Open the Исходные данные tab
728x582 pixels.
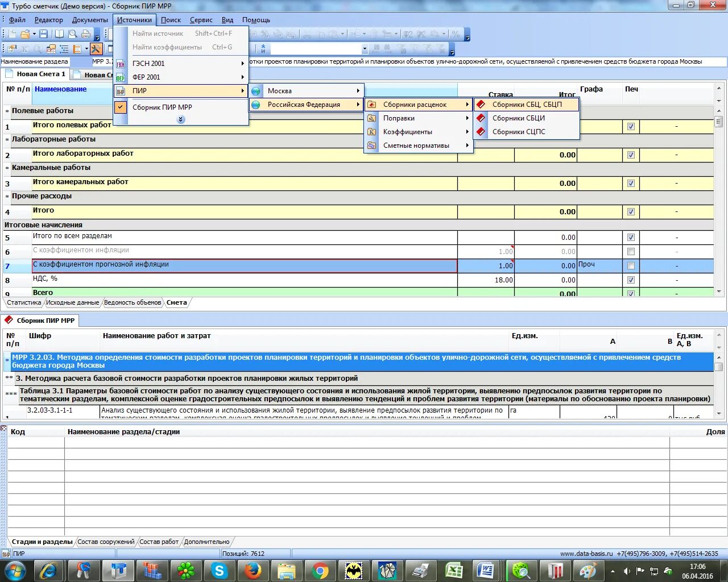pos(72,302)
